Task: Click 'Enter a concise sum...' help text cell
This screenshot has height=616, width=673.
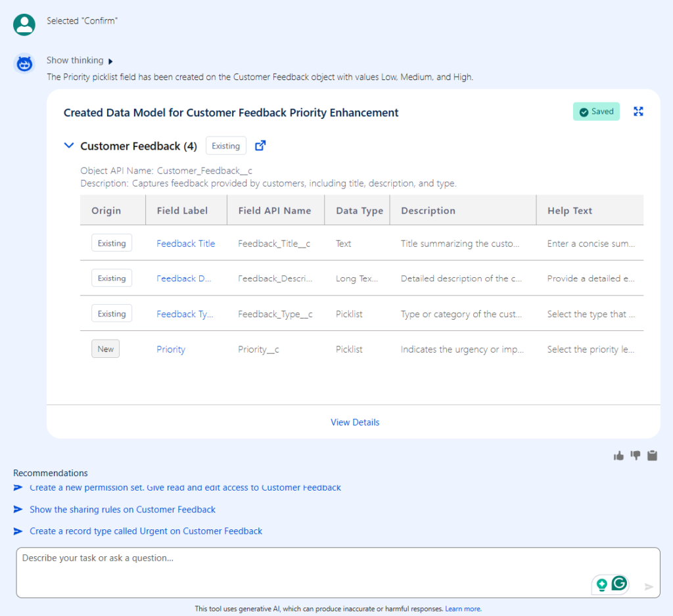Action: pyautogui.click(x=591, y=244)
